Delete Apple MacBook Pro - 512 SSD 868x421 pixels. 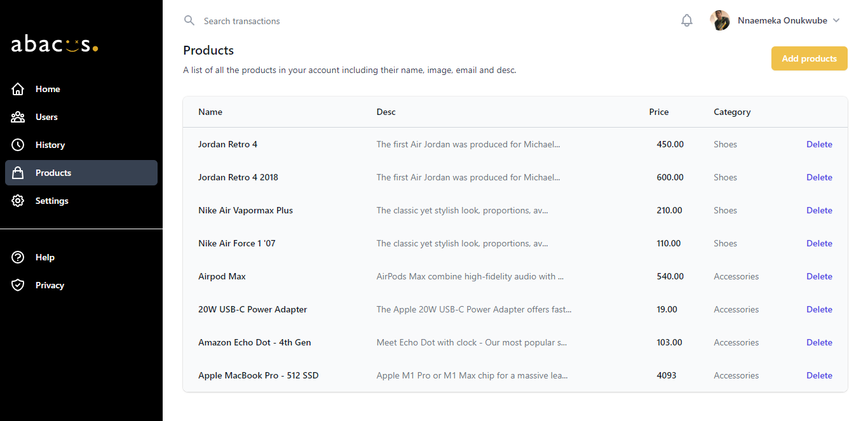click(819, 375)
